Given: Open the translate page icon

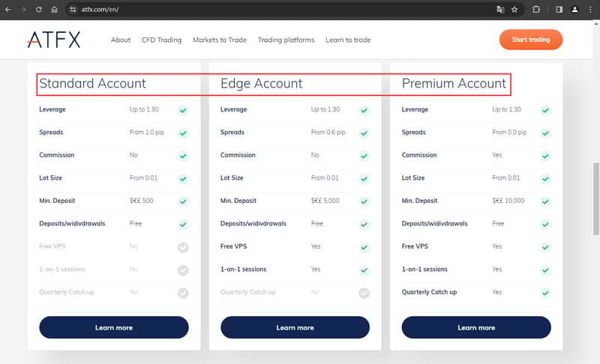Looking at the screenshot, I should pyautogui.click(x=500, y=10).
